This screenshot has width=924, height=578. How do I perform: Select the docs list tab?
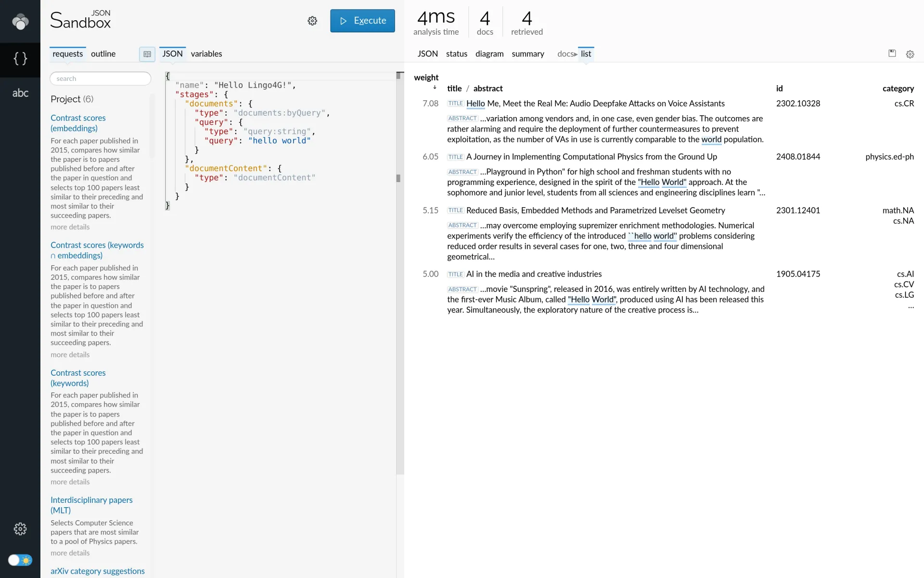pos(586,54)
